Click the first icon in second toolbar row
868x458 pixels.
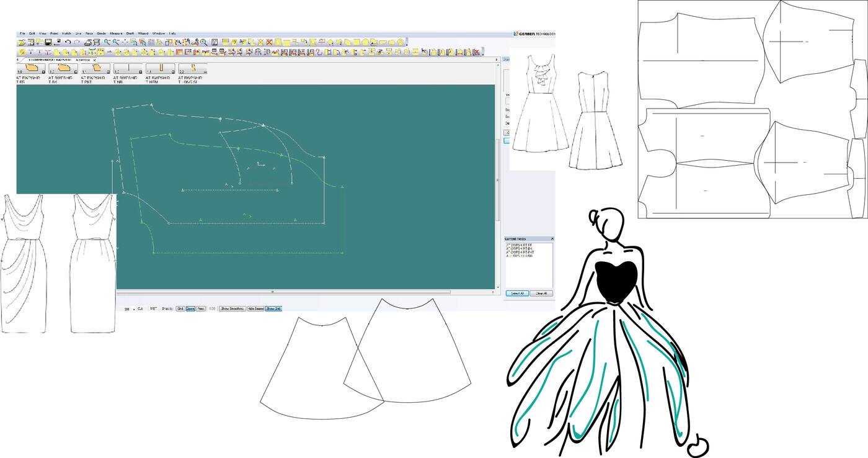pos(22,52)
